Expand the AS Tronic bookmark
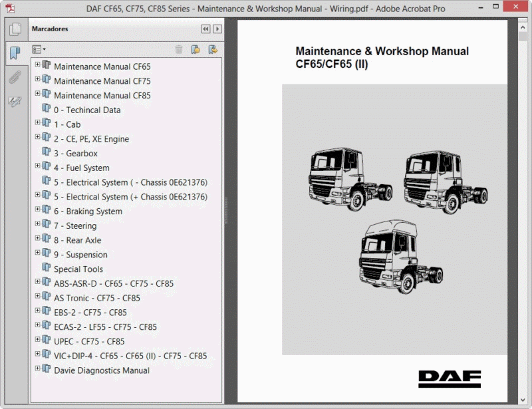The width and height of the screenshot is (532, 409). [x=37, y=296]
